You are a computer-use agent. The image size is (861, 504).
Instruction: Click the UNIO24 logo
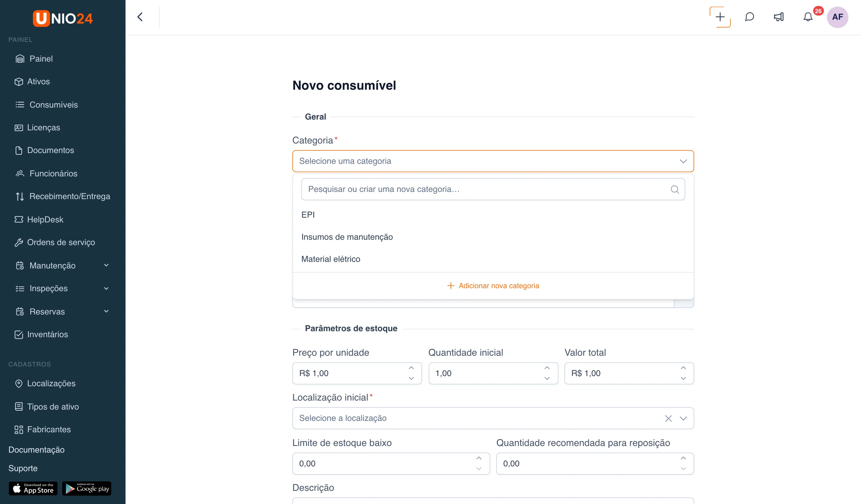[62, 19]
